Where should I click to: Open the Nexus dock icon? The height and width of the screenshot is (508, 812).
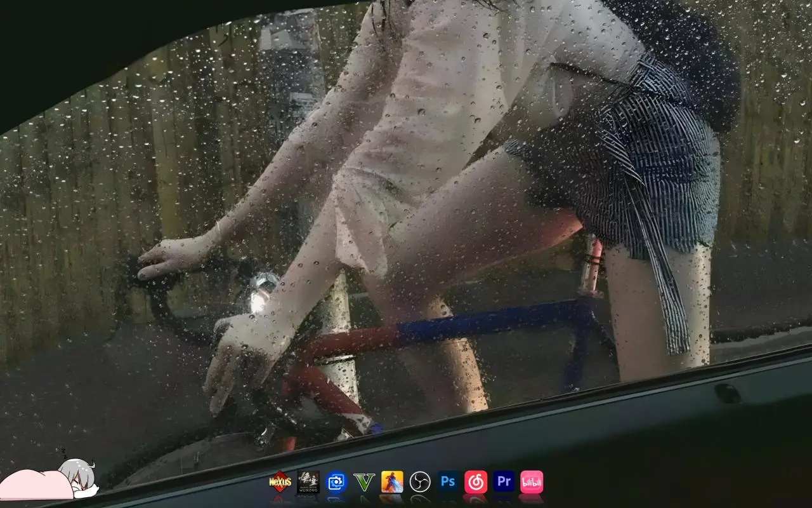click(x=280, y=482)
